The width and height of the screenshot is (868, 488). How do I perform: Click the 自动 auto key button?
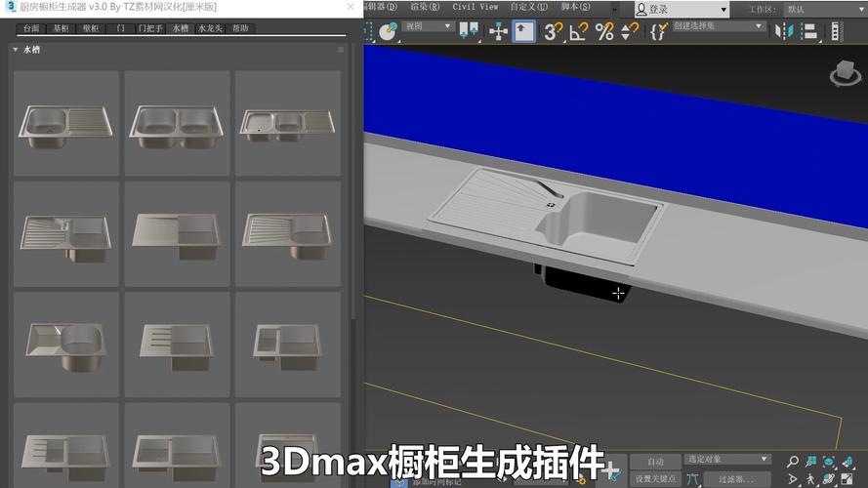tap(655, 462)
